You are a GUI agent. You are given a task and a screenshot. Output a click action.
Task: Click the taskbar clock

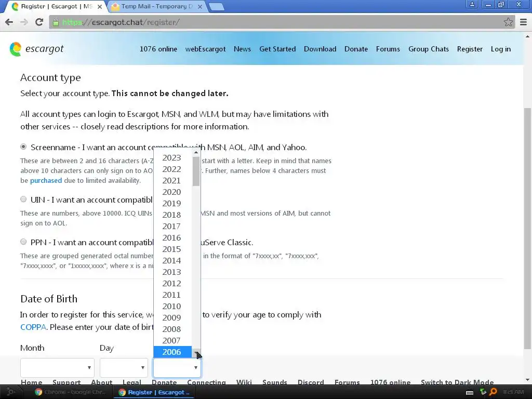pyautogui.click(x=513, y=392)
